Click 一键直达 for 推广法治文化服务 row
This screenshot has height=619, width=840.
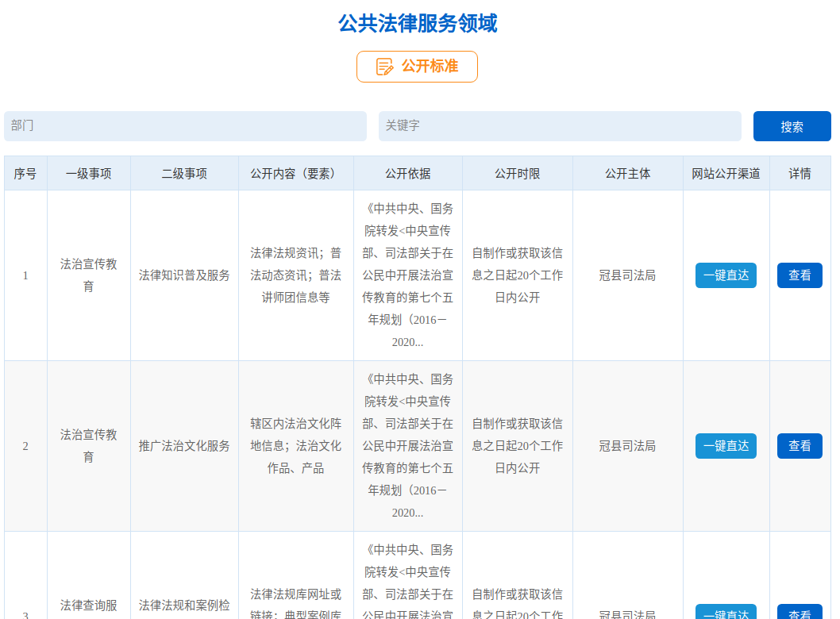pyautogui.click(x=726, y=446)
